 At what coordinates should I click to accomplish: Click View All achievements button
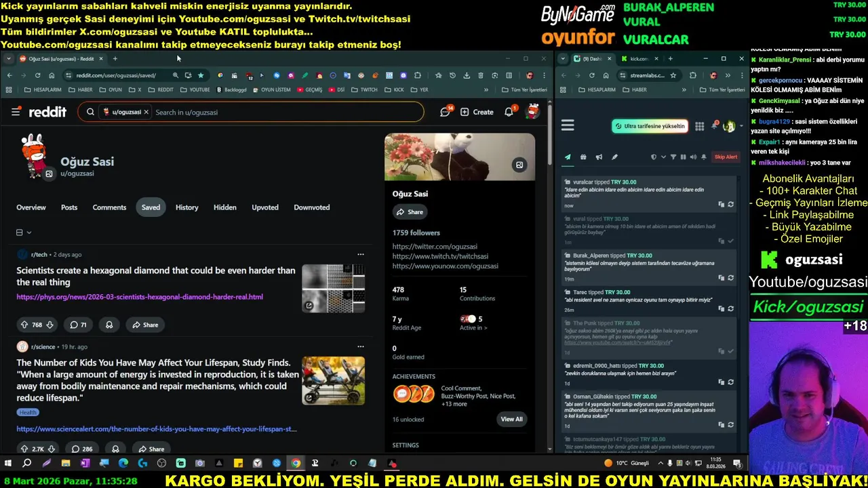click(511, 420)
